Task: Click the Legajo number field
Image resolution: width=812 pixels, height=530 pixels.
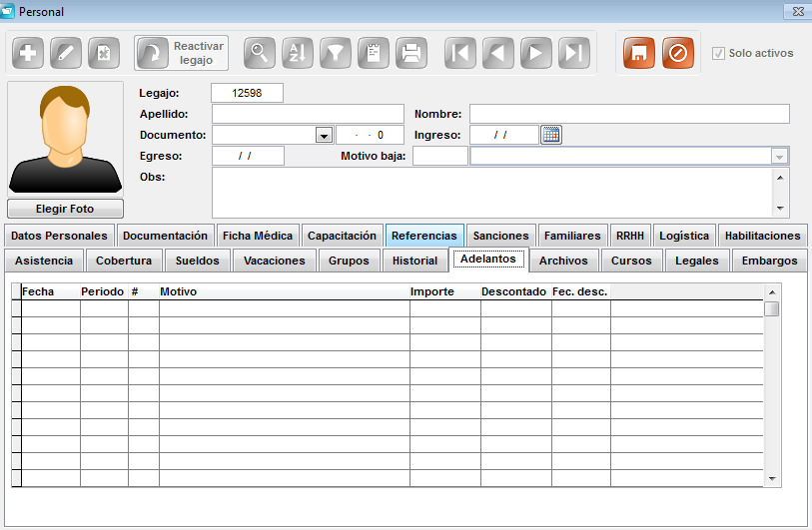Action: click(x=247, y=93)
